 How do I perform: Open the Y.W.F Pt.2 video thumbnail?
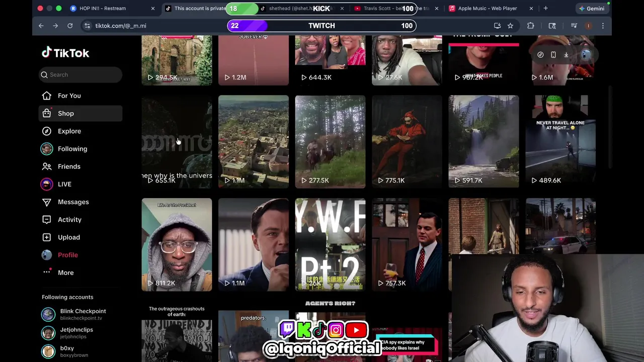point(330,244)
